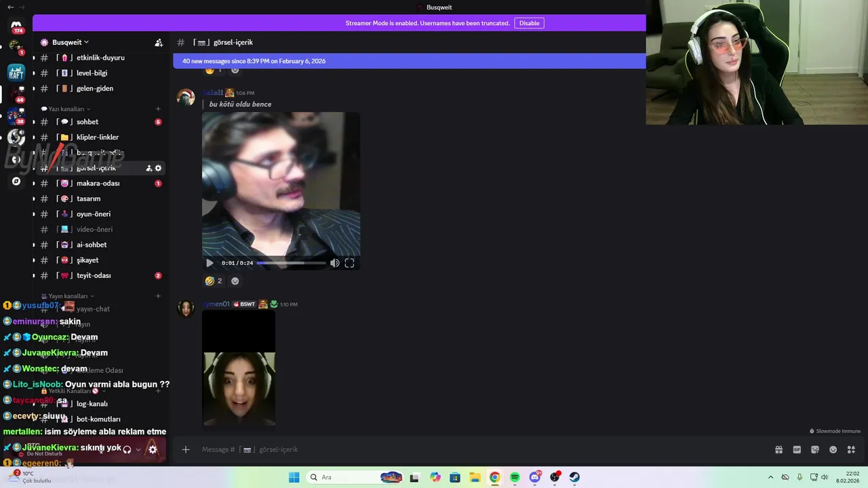Go back with the title bar arrow
Screen dimensions: 868x488
click(10, 7)
